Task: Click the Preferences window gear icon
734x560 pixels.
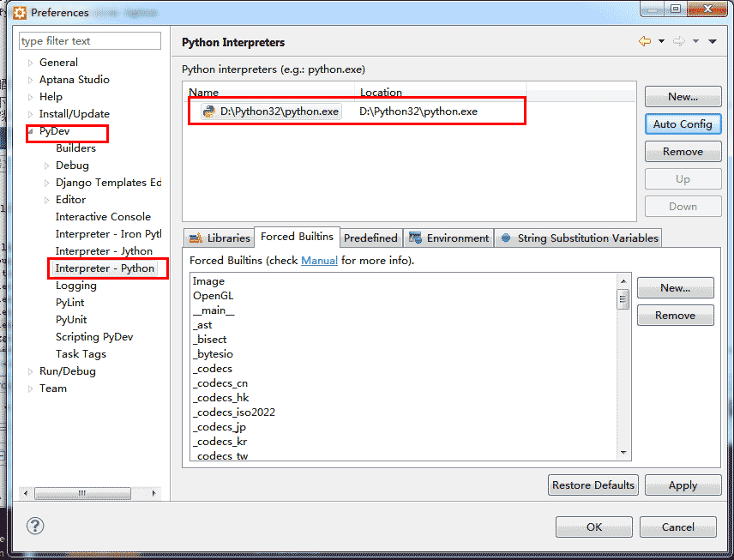Action: tap(20, 13)
